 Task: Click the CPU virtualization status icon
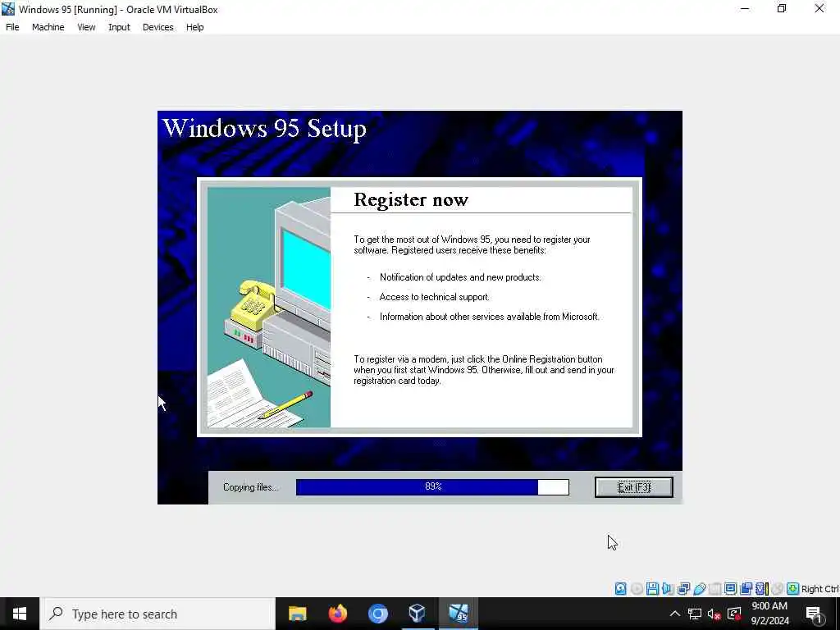point(762,589)
